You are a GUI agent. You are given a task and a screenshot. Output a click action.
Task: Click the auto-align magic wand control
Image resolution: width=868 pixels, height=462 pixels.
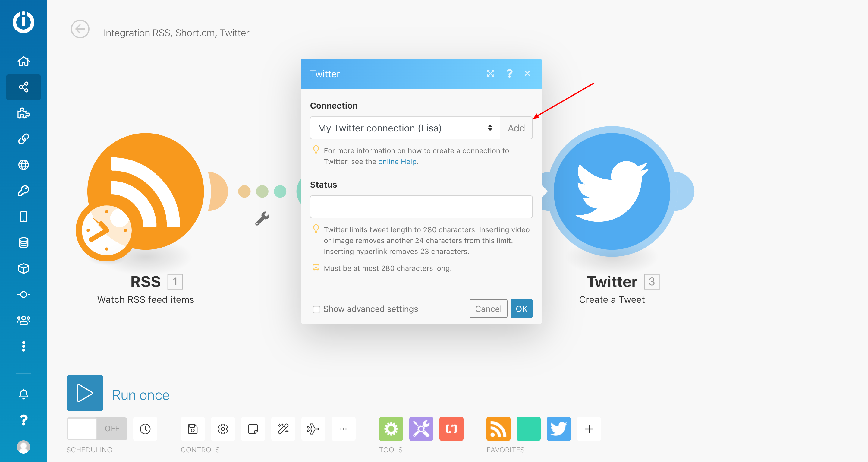(283, 429)
